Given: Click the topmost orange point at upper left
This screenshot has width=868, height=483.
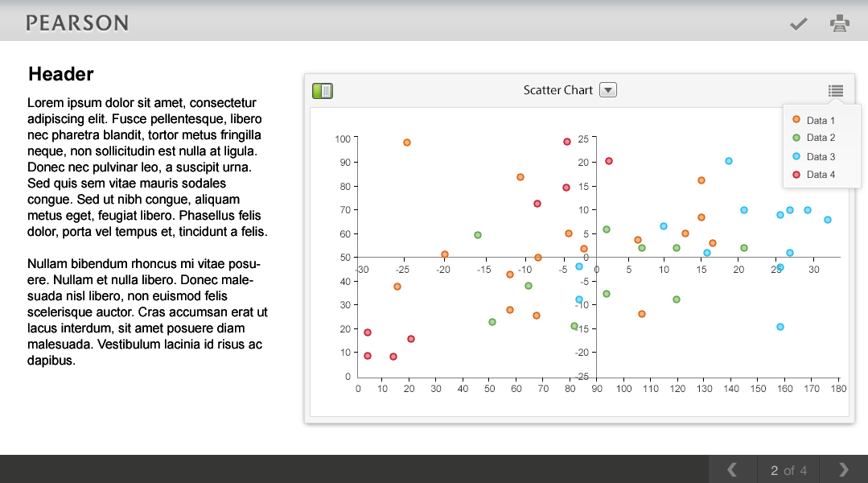Looking at the screenshot, I should pyautogui.click(x=407, y=142).
